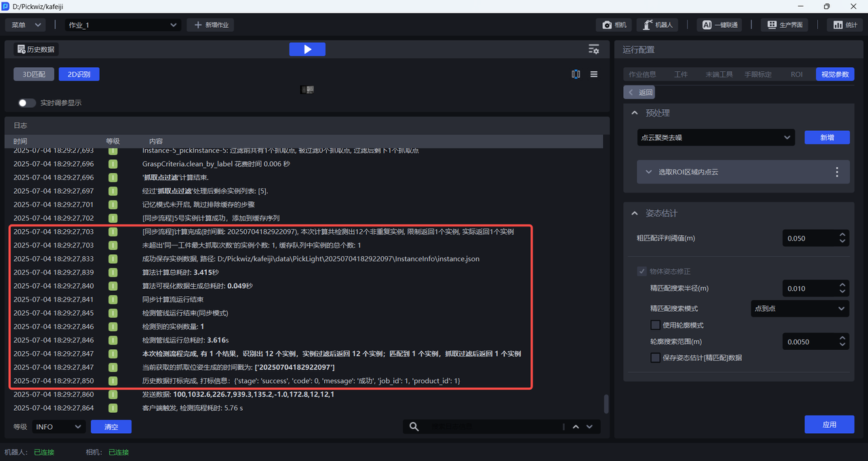Click the 清空 clear log button
This screenshot has width=868, height=461.
(x=111, y=426)
